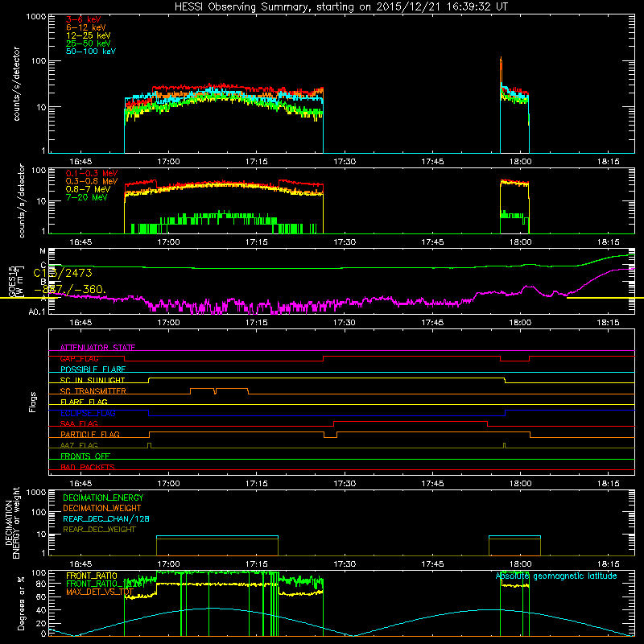Click the SAA_FLAG label

(x=79, y=424)
